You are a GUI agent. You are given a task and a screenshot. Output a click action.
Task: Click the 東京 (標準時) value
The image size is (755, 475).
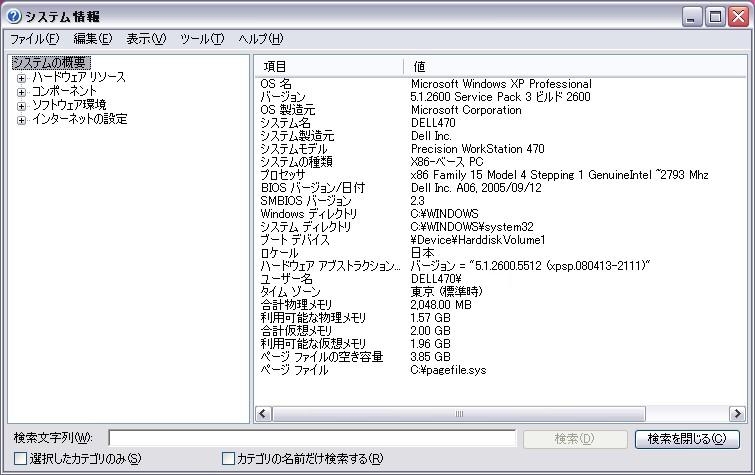pos(446,292)
